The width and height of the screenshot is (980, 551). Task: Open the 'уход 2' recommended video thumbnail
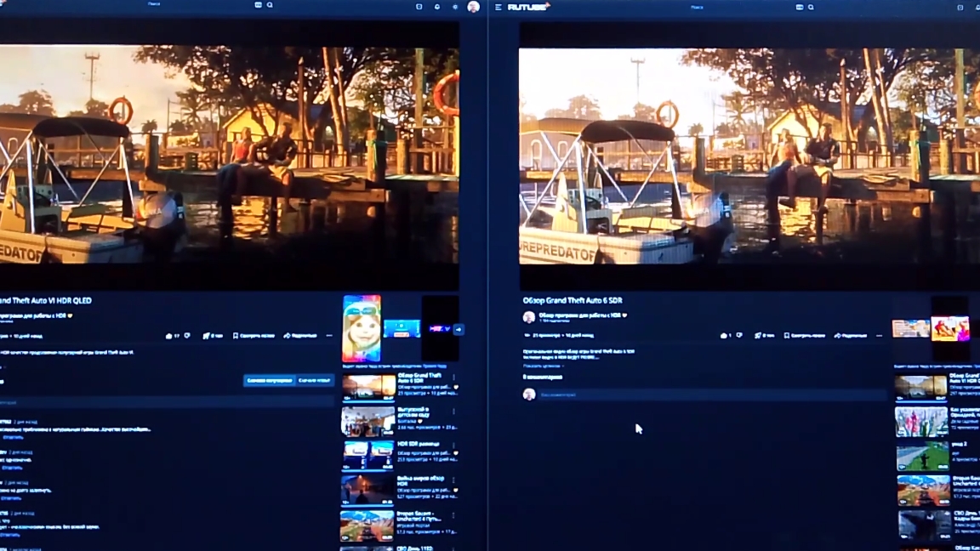click(922, 457)
